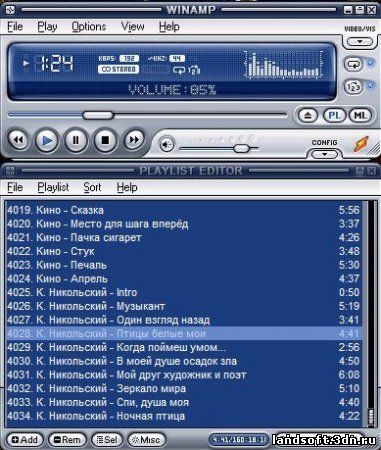Image resolution: width=381 pixels, height=450 pixels.
Task: Select track 4022 Кино - Стук
Action: pos(184,251)
